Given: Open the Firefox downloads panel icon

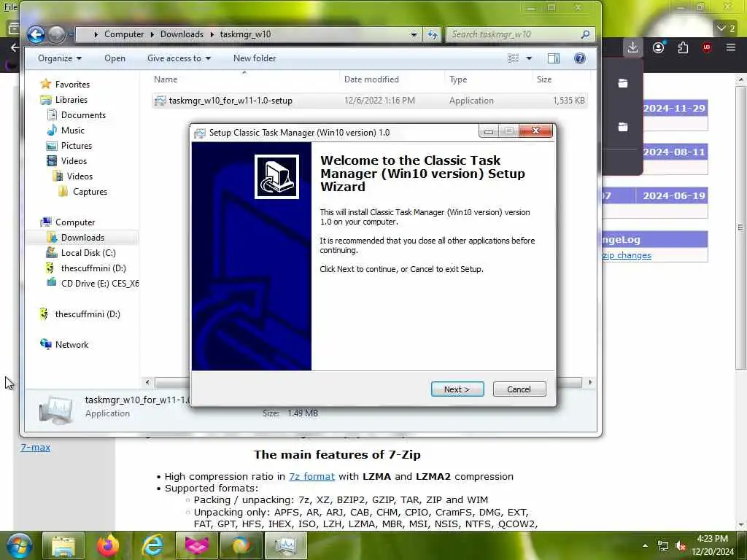Looking at the screenshot, I should pyautogui.click(x=632, y=47).
